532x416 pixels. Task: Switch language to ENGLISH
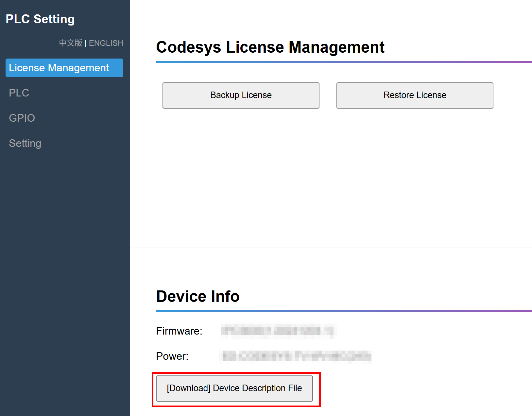pyautogui.click(x=106, y=43)
